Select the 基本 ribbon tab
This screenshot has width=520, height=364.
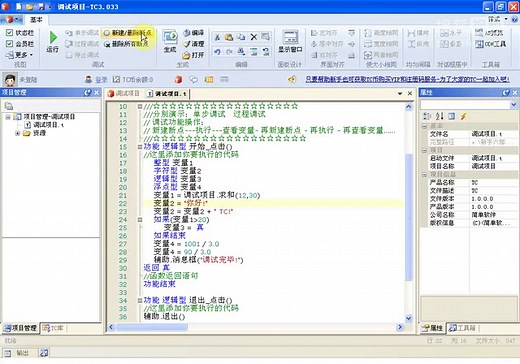tap(36, 20)
